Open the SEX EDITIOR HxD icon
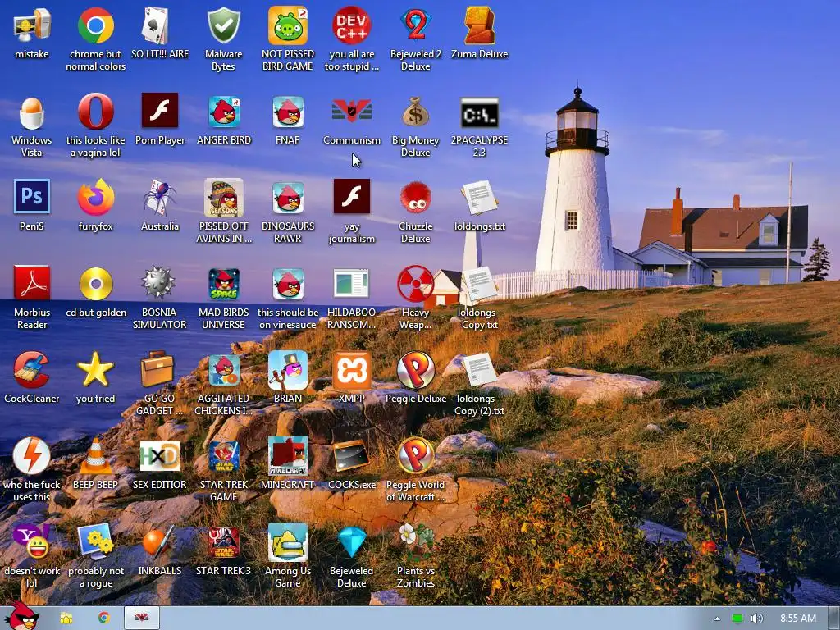This screenshot has width=840, height=630. pos(159,456)
